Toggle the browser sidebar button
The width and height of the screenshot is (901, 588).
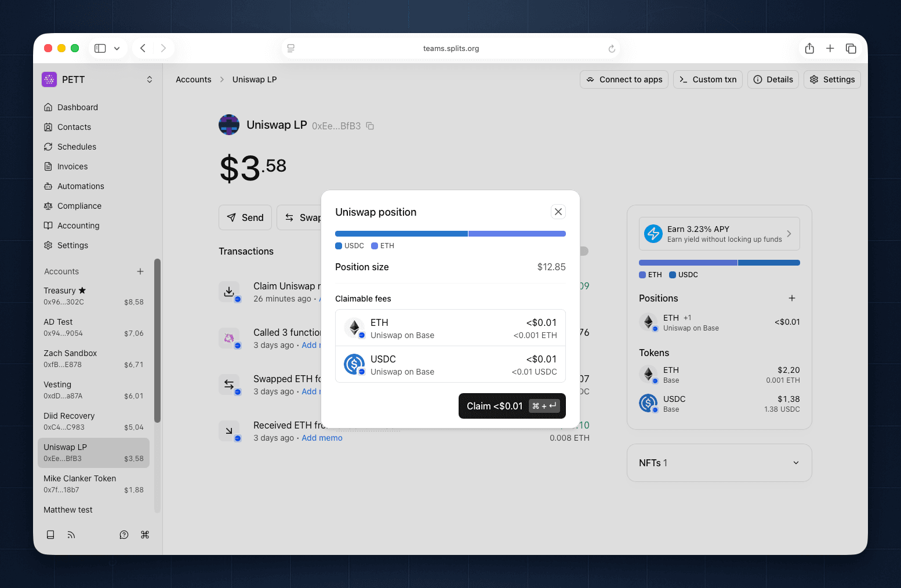click(x=100, y=49)
